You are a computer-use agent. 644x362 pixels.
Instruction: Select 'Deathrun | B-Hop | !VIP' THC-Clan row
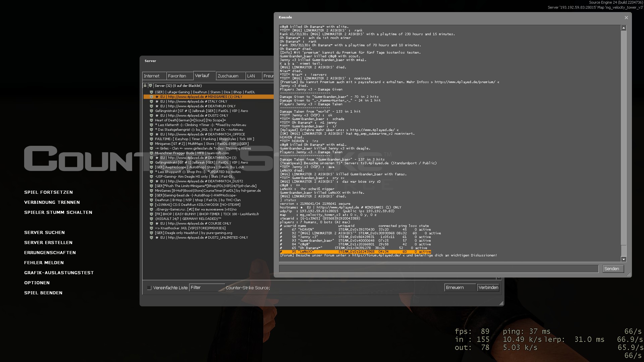[x=209, y=200]
